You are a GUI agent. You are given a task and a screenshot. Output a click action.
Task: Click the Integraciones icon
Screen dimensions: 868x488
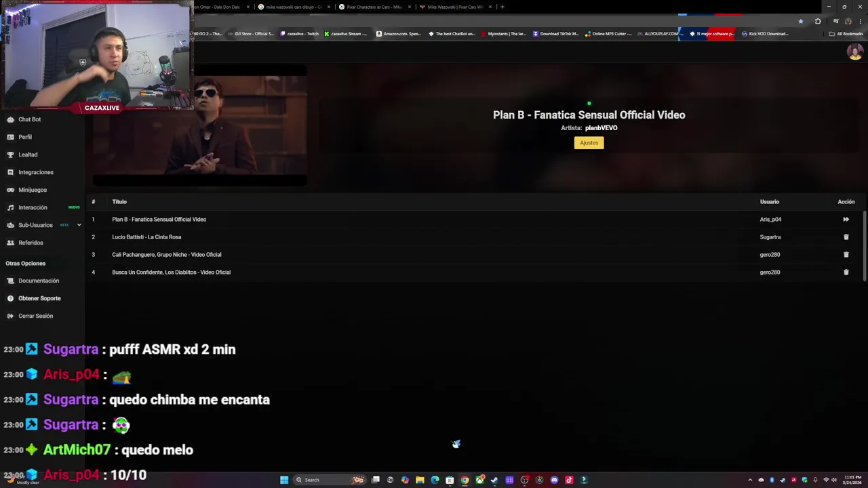click(x=10, y=172)
